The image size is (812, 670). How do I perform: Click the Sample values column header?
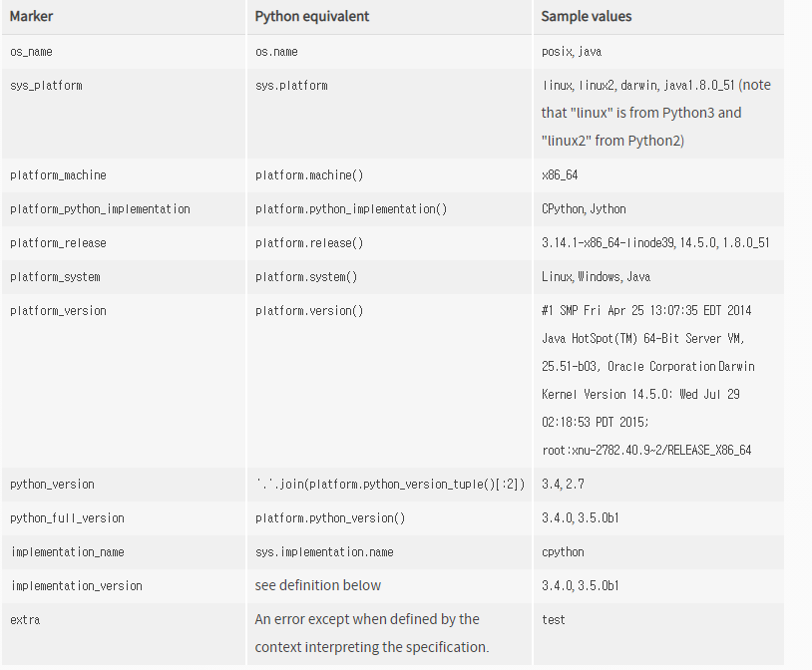[586, 16]
